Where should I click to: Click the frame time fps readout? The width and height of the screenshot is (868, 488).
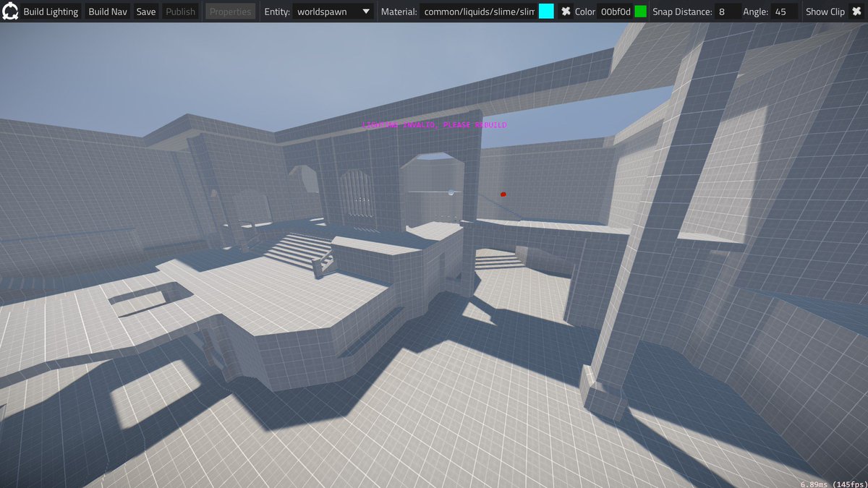click(x=833, y=483)
